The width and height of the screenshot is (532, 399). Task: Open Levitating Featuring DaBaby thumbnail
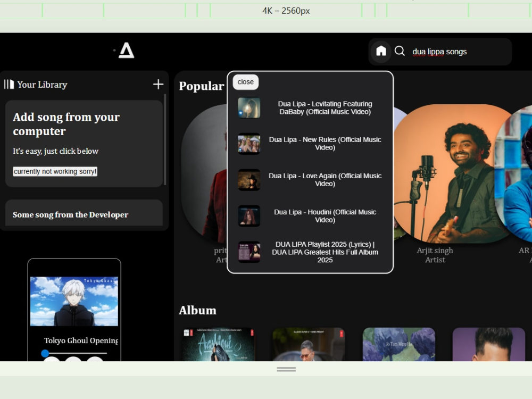[249, 108]
